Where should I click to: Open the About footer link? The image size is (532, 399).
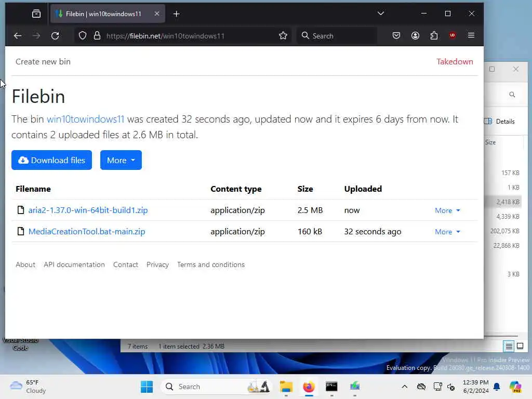tap(25, 264)
